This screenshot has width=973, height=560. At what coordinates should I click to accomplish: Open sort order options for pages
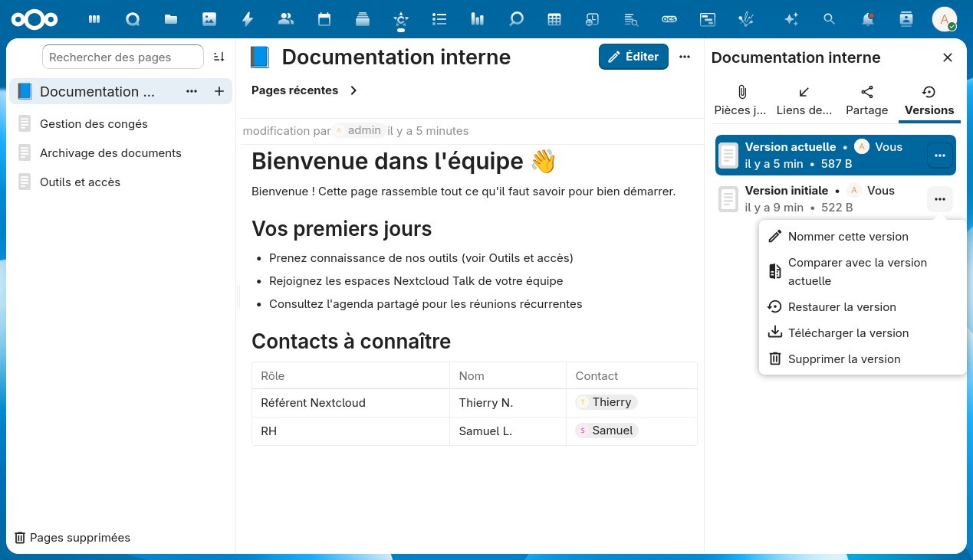(x=219, y=57)
